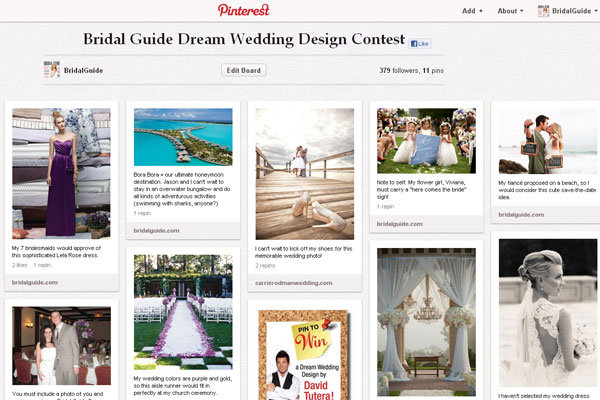Open the flower girls sign photo pin
This screenshot has width=600, height=400.
[x=426, y=140]
